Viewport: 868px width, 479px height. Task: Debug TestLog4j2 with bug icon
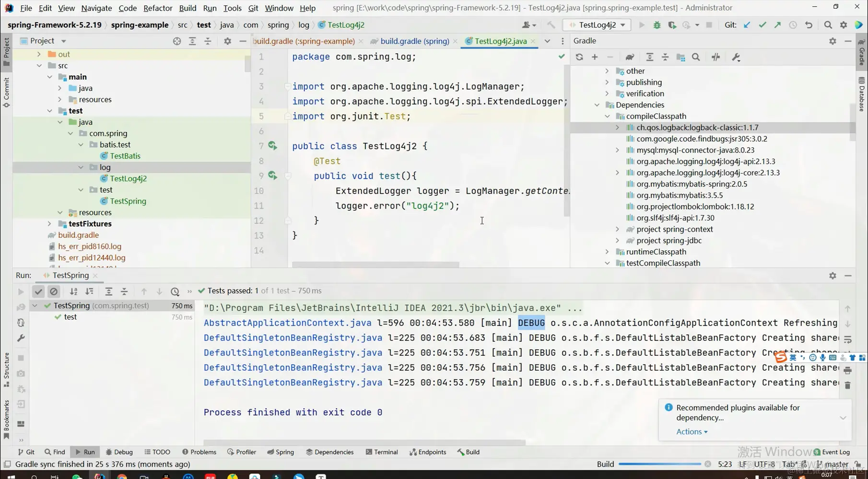point(657,25)
